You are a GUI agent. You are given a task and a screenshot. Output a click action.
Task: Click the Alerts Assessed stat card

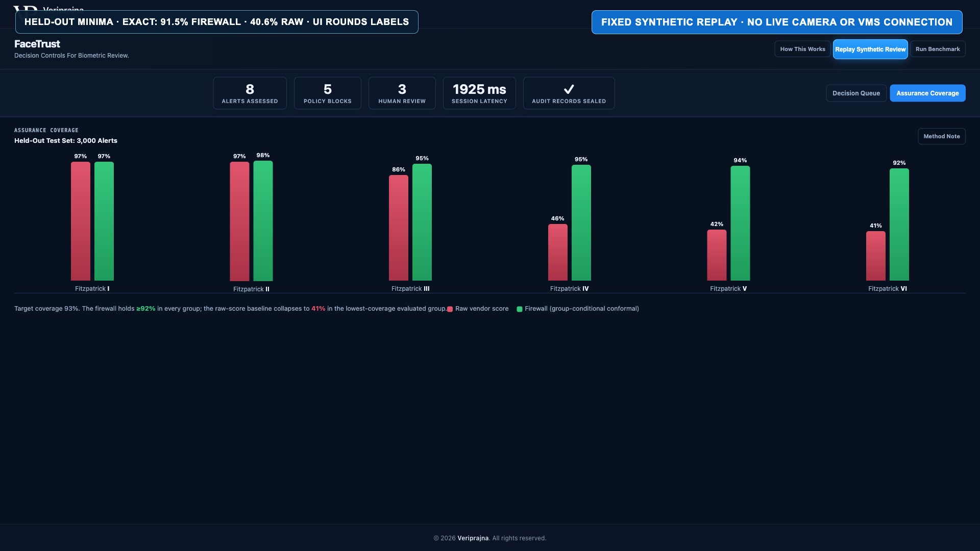250,93
